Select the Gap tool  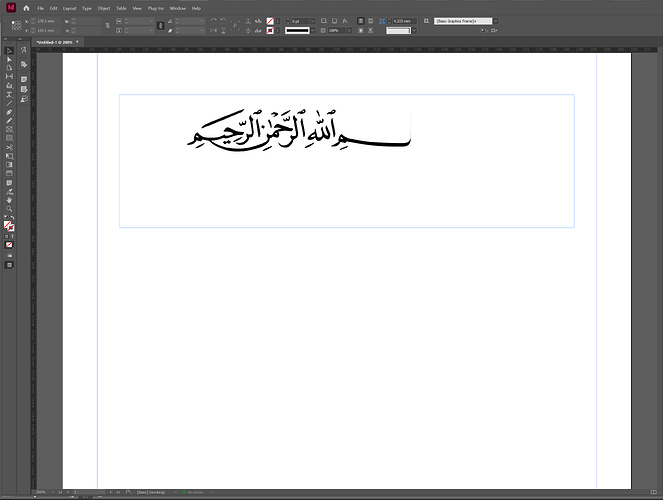tap(9, 77)
